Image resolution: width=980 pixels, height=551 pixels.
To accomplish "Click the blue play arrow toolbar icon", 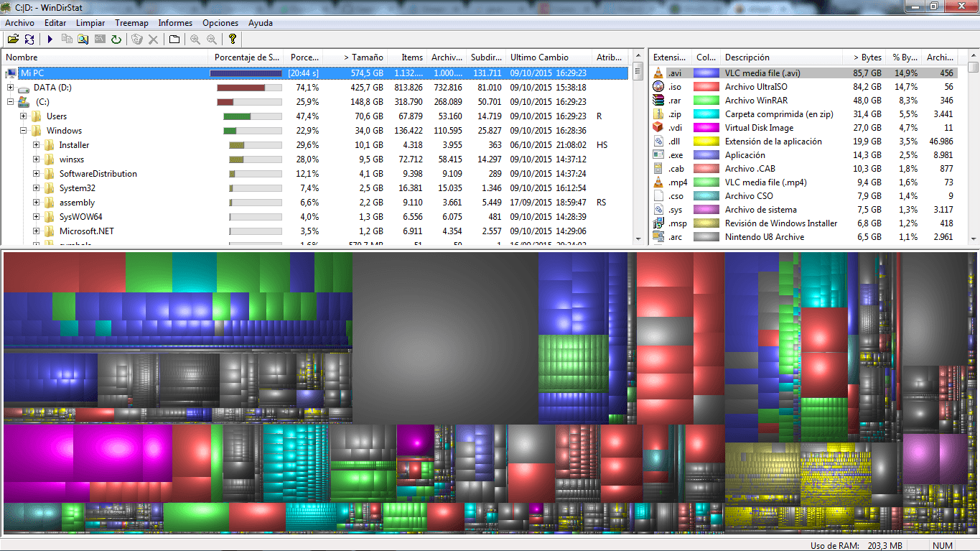I will tap(50, 40).
